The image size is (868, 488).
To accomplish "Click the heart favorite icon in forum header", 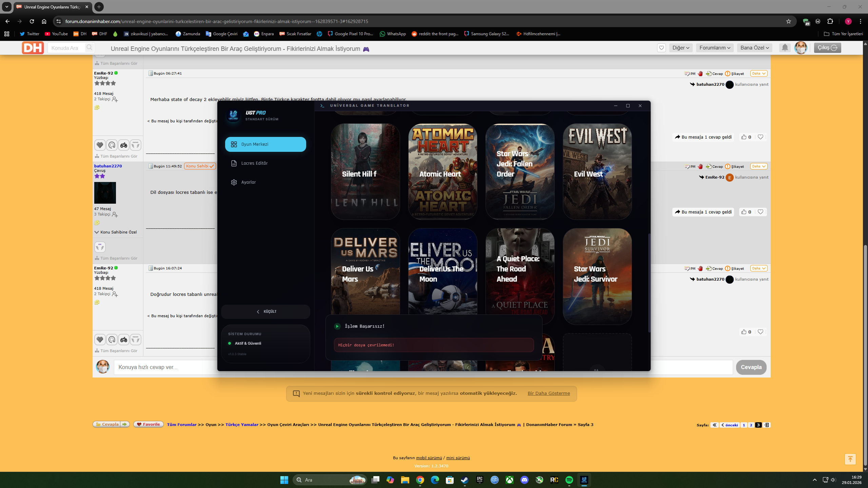I will pyautogui.click(x=661, y=48).
